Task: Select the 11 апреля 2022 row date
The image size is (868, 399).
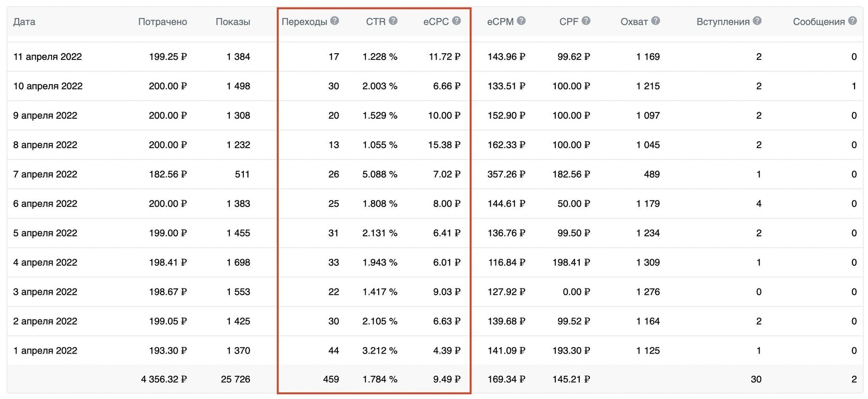Action: pos(48,57)
